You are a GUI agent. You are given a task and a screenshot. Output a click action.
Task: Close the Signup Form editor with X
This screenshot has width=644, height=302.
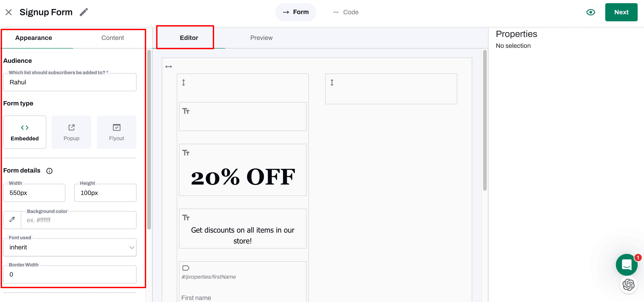[x=9, y=12]
